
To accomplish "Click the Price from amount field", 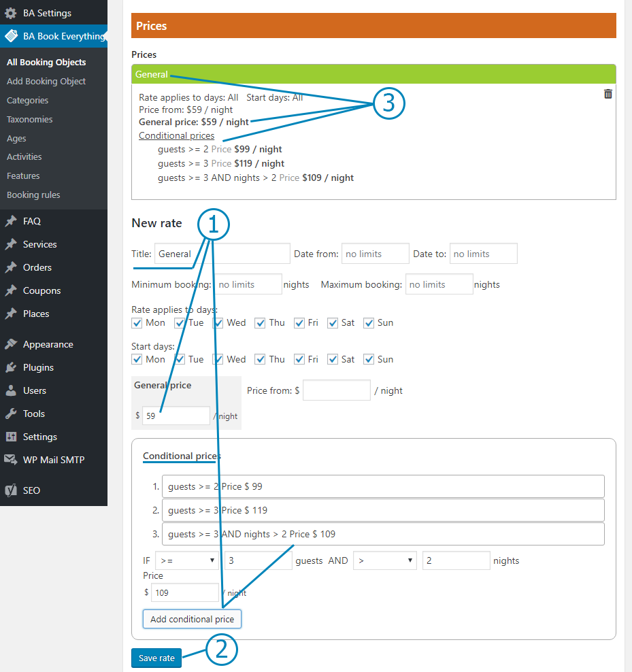I will [337, 390].
